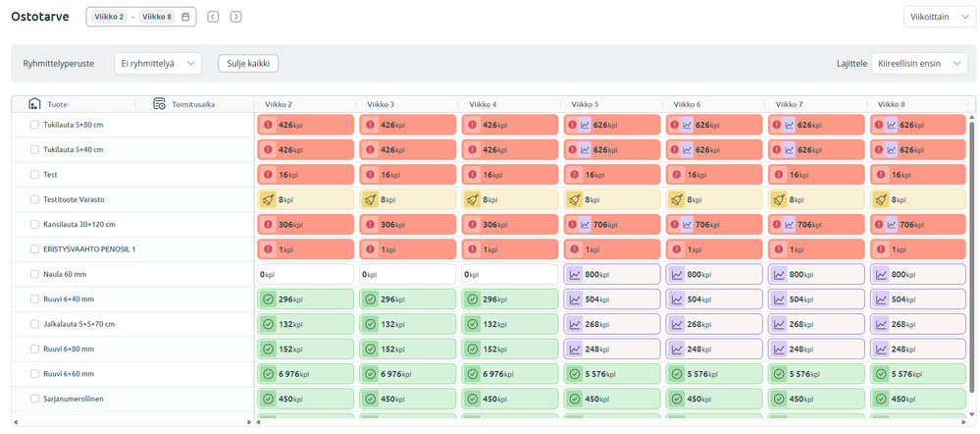Open 800 kpl cell for Naula Viikko 6
Image resolution: width=980 pixels, height=434 pixels.
coord(714,274)
